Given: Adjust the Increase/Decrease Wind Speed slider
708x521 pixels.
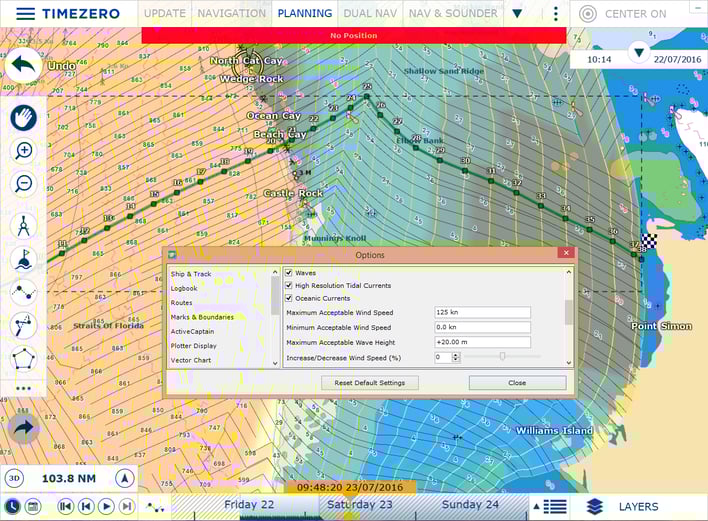Looking at the screenshot, I should coord(502,356).
